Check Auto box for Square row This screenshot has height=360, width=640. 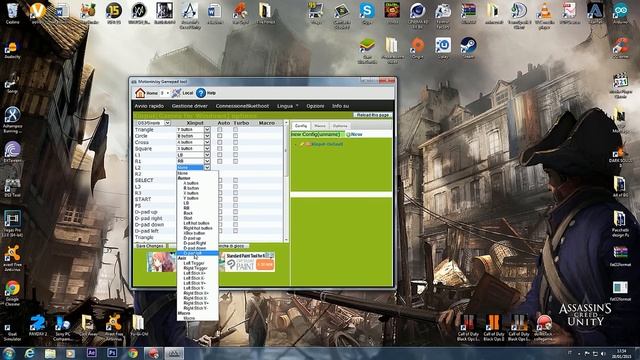220,149
